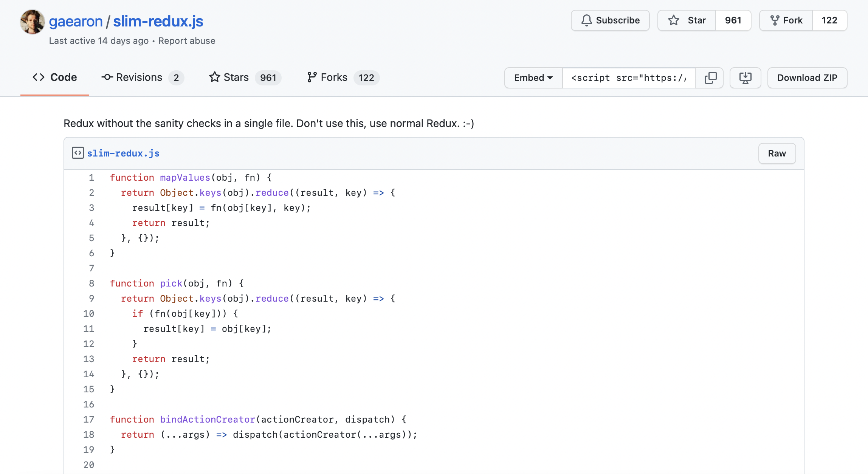Open the slim-redux.js gist title link
Screen dimensions: 868x474
[x=158, y=21]
